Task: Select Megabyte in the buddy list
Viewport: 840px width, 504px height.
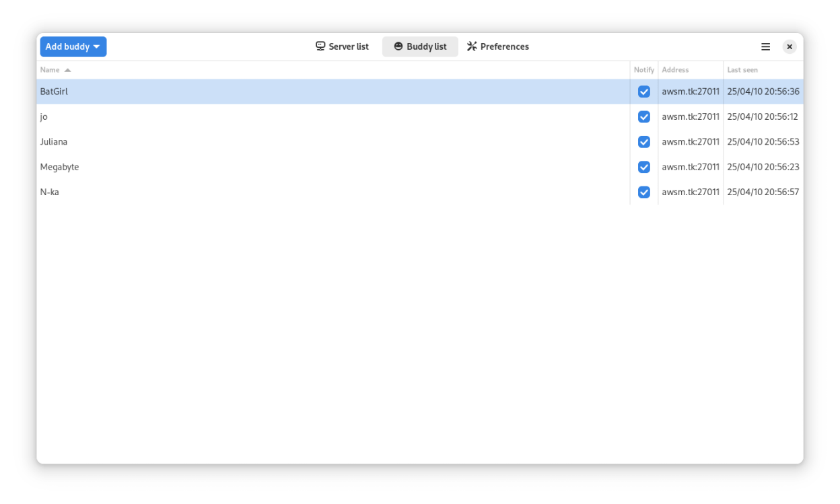Action: pos(59,167)
